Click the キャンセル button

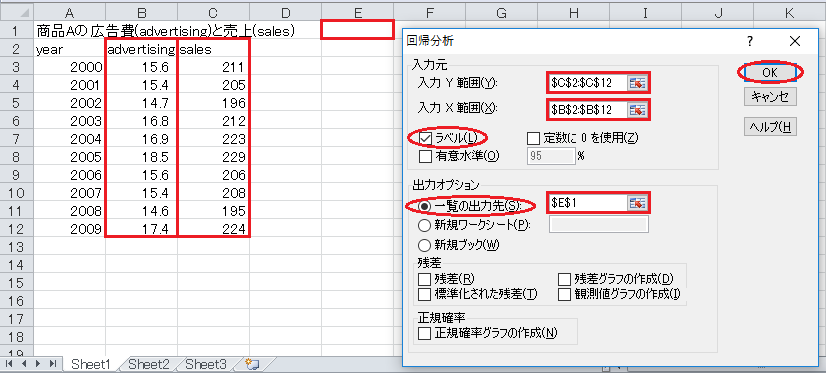click(x=770, y=97)
